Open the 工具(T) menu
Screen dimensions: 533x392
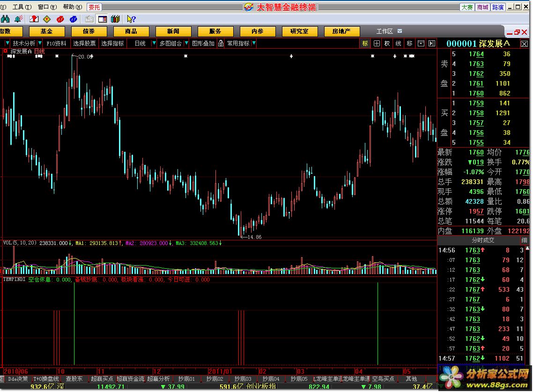point(22,7)
